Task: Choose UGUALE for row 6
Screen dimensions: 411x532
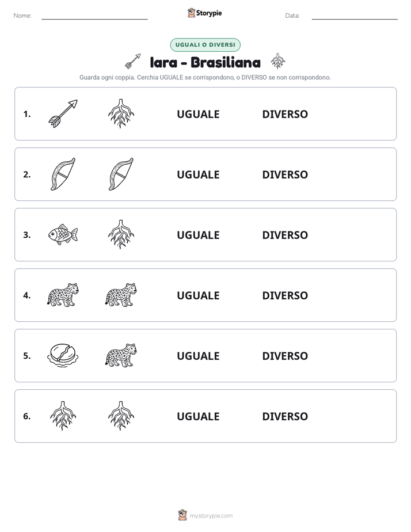Action: click(198, 416)
